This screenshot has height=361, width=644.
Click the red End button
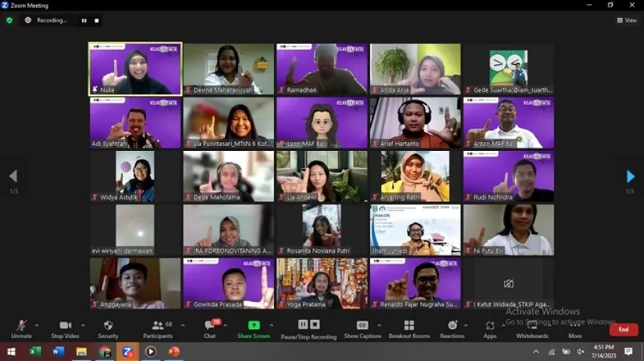click(623, 329)
